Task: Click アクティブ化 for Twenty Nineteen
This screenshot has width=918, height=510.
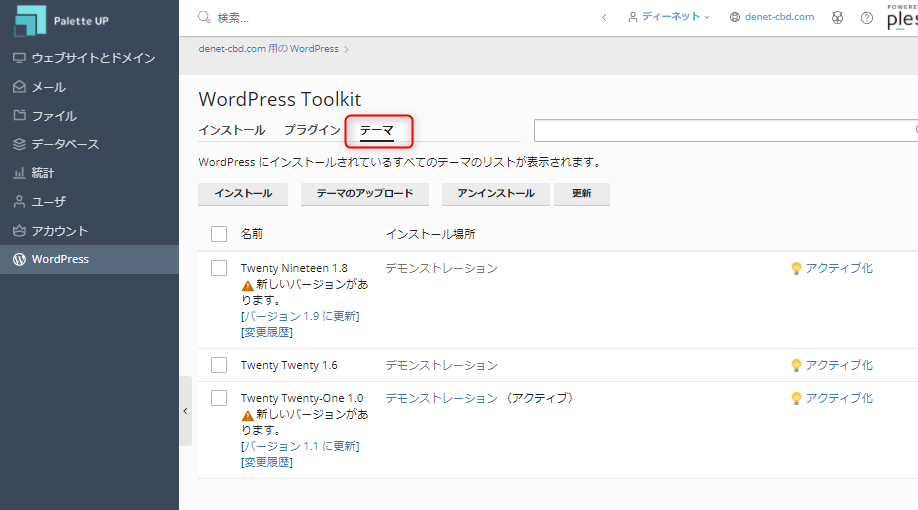Action: pyautogui.click(x=839, y=268)
